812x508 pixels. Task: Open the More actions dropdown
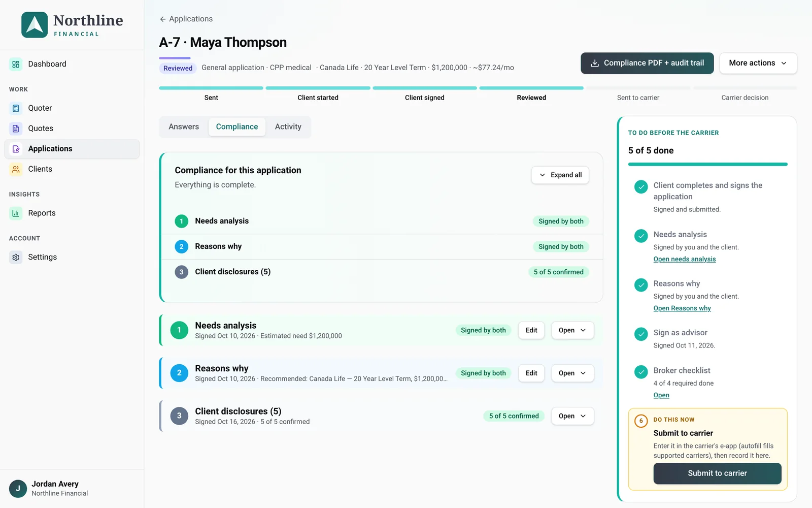[x=758, y=63]
